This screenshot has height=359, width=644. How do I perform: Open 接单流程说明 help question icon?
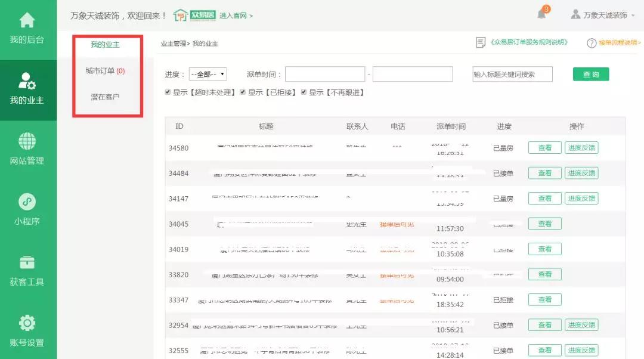[x=592, y=43]
